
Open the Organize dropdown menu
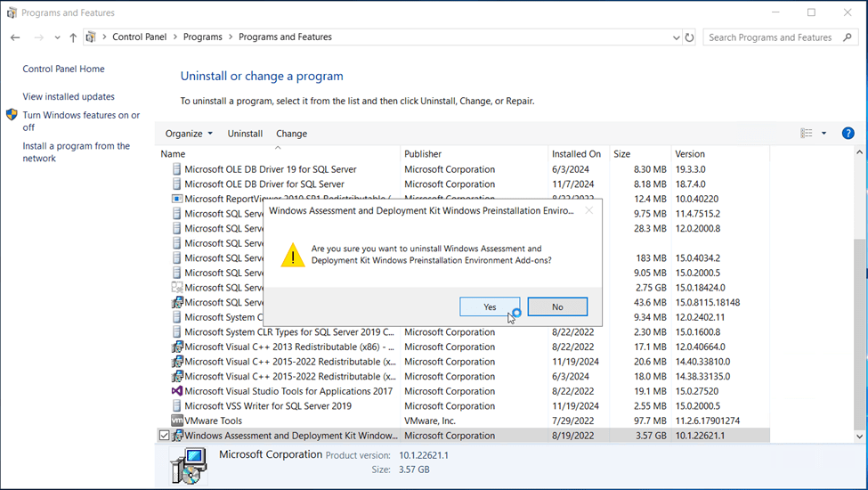click(x=189, y=134)
